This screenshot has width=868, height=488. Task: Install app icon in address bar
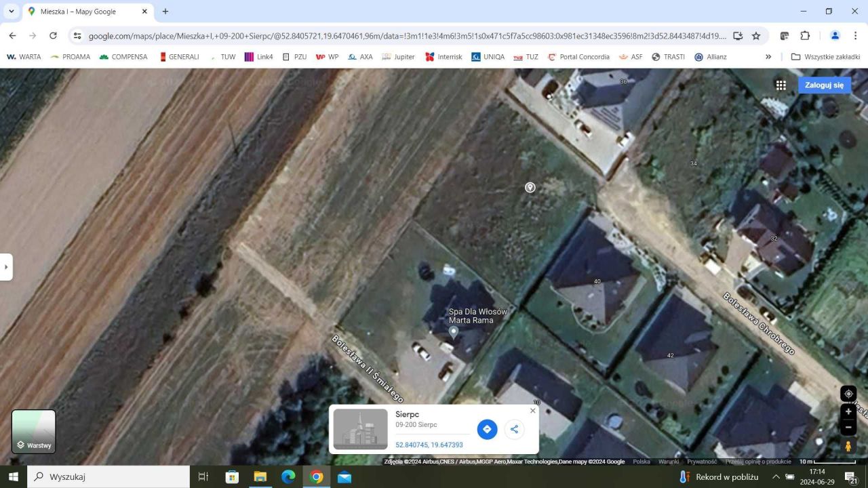[x=738, y=36]
